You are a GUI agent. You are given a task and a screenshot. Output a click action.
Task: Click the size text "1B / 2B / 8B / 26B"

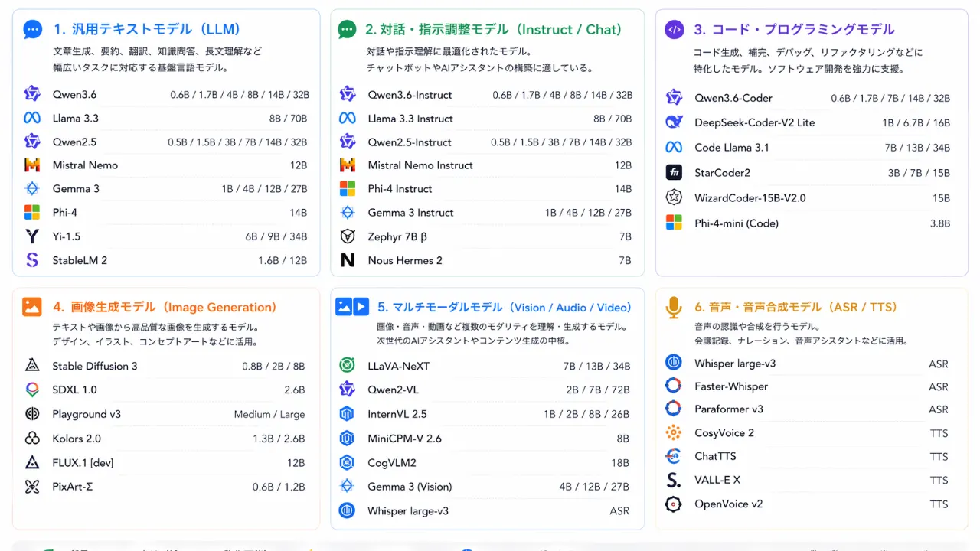586,414
